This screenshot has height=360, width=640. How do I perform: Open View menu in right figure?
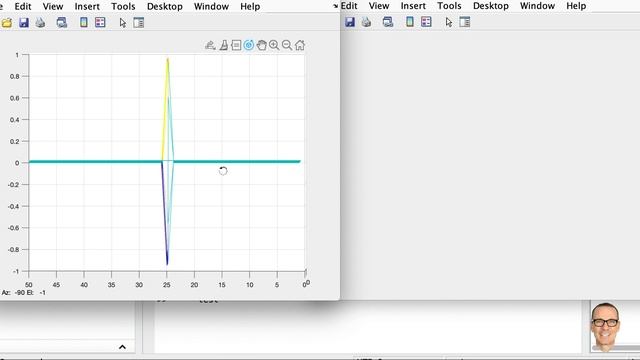[379, 6]
